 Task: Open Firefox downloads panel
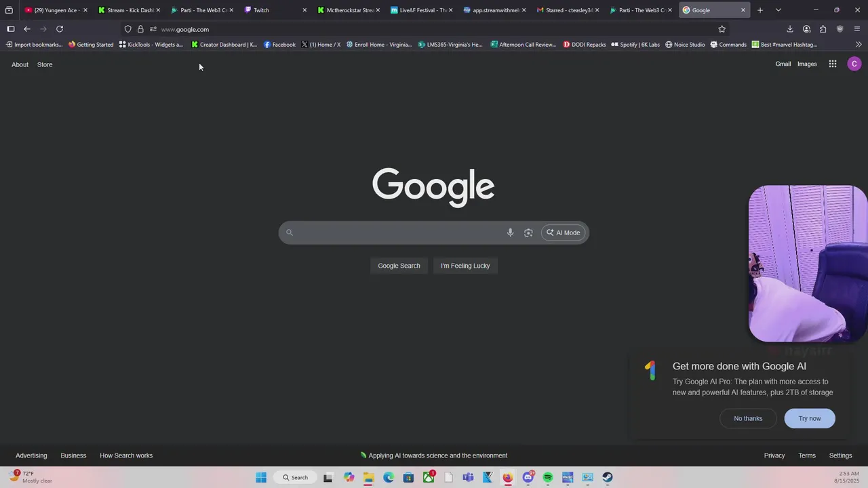point(790,29)
